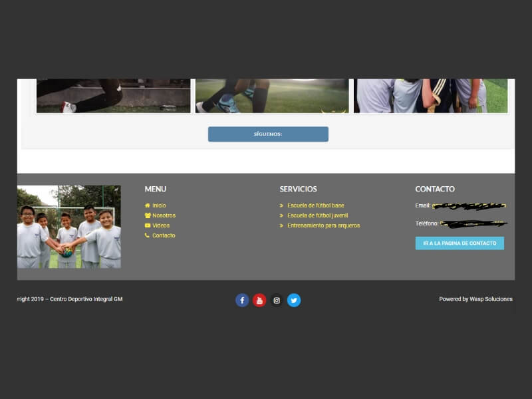Click the red YouTube social icon

coord(259,301)
